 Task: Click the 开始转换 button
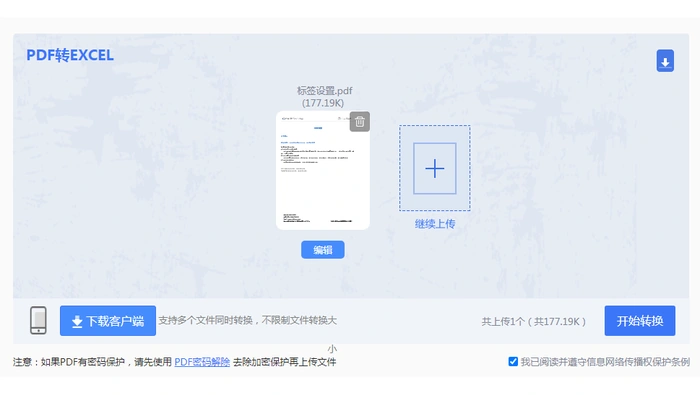coord(640,320)
